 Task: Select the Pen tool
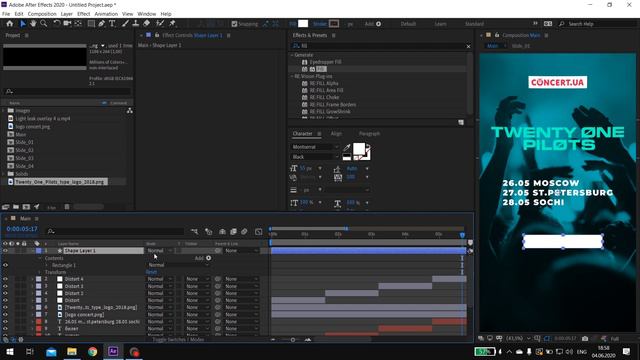pos(102,24)
